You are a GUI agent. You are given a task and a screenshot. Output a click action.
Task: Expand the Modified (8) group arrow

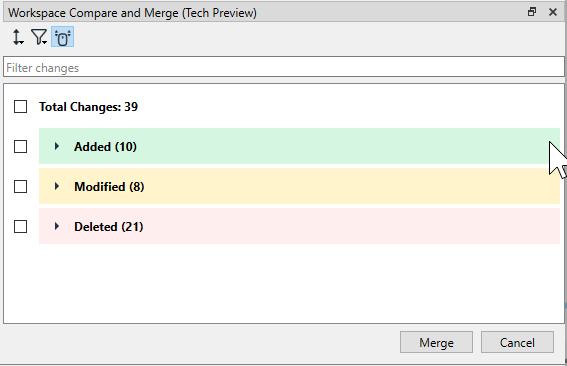tap(57, 186)
